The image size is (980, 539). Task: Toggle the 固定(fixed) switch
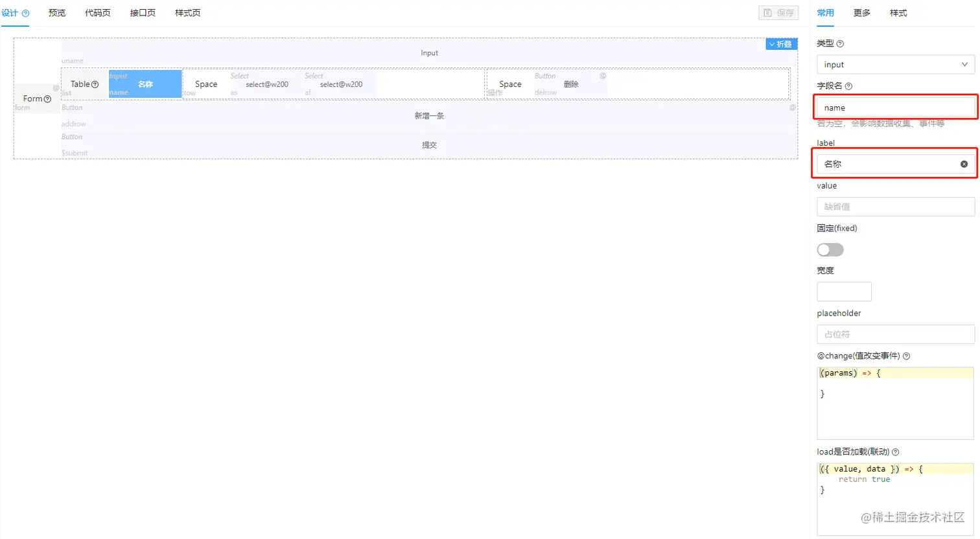(830, 249)
